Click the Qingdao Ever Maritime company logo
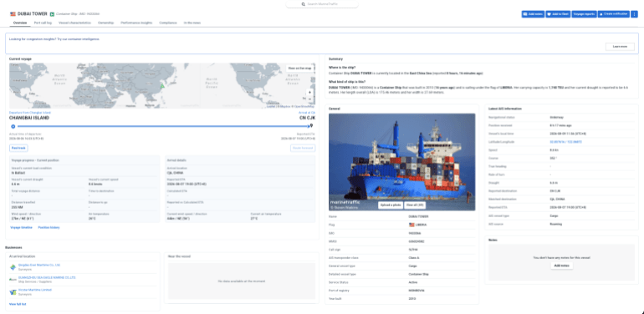644x314 pixels. 13,267
